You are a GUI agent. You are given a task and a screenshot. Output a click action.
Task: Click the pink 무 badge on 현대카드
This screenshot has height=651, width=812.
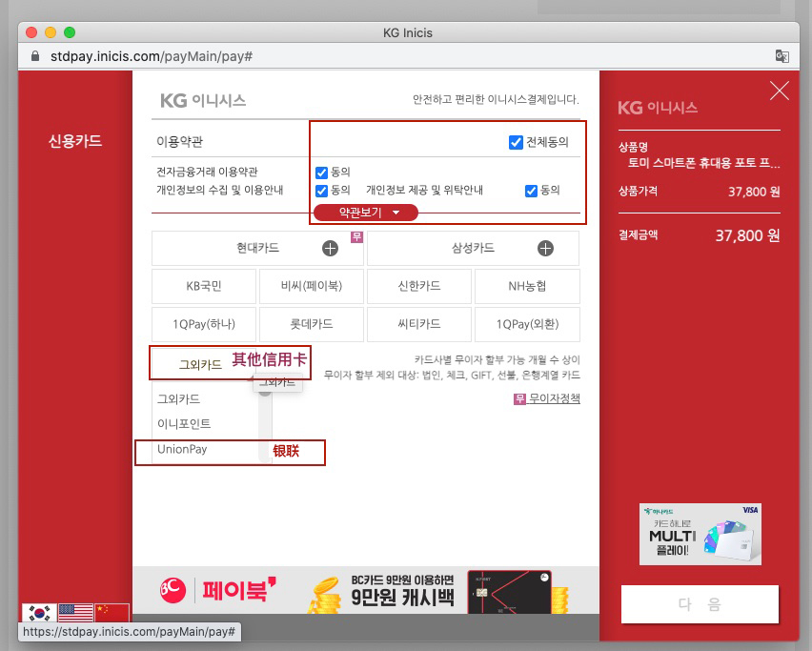356,237
